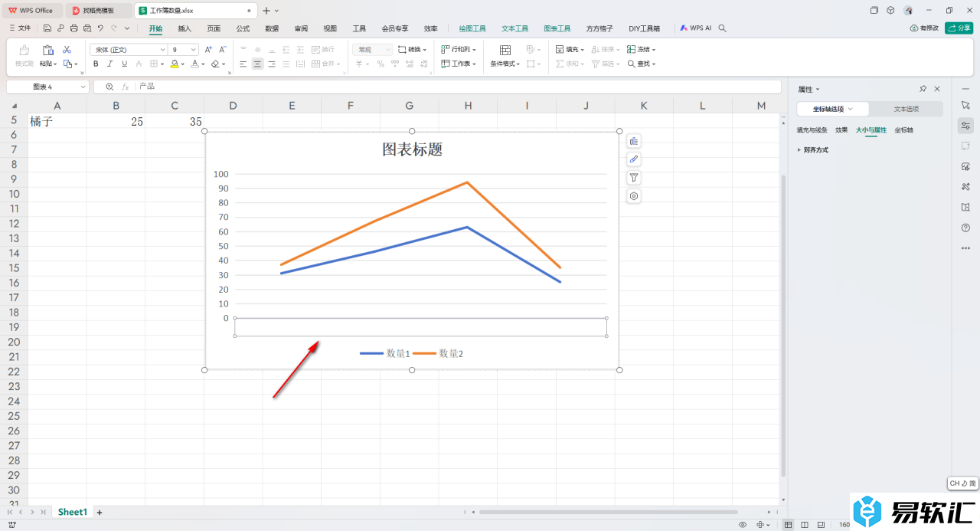Click the more options ellipsis sidebar icon
The width and height of the screenshot is (980, 531).
pyautogui.click(x=965, y=248)
